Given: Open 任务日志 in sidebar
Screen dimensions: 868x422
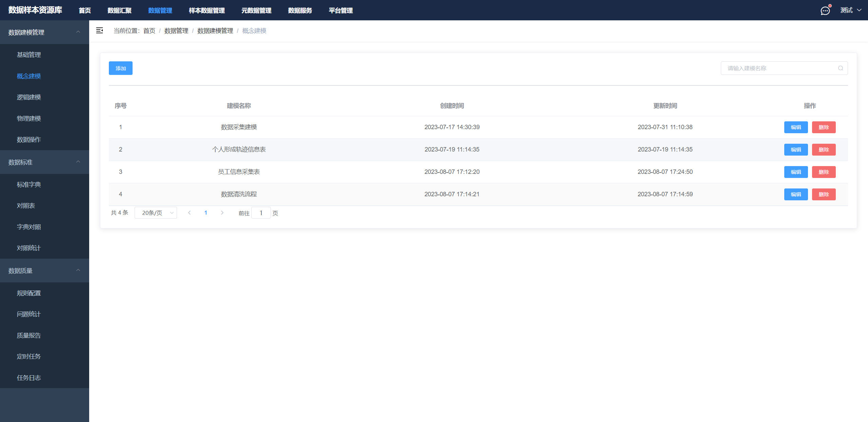Looking at the screenshot, I should (44, 378).
